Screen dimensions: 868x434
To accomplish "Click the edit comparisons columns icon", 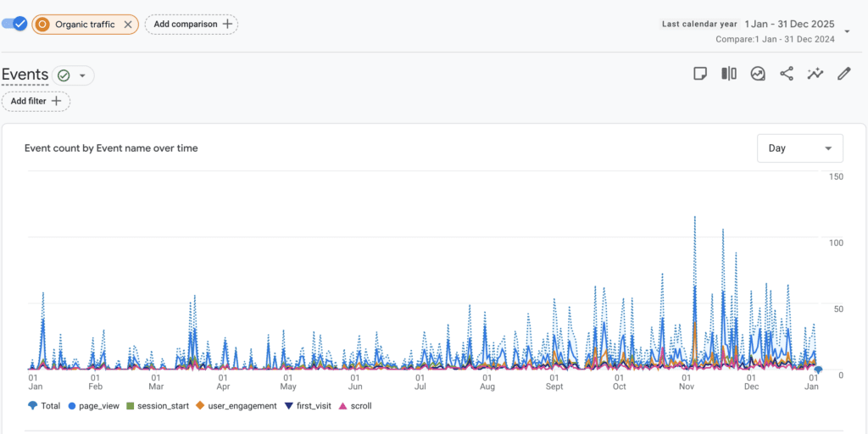I will point(729,74).
